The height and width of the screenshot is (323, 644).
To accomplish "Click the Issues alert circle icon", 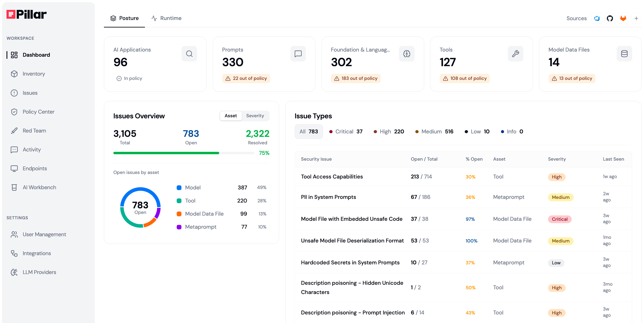I will coord(14,93).
